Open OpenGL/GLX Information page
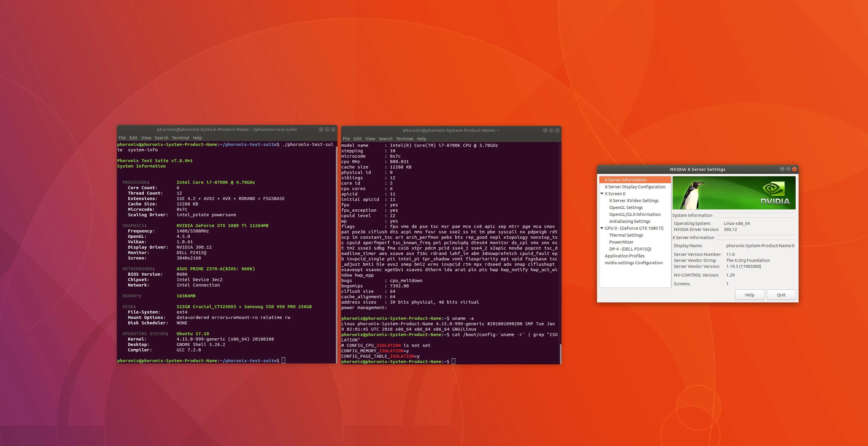This screenshot has height=446, width=868. [635, 214]
